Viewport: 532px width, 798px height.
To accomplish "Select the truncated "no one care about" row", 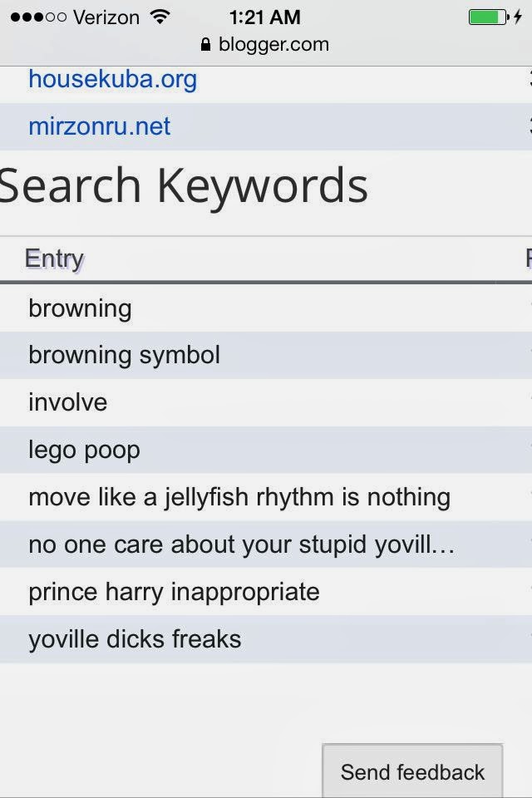I will point(241,544).
